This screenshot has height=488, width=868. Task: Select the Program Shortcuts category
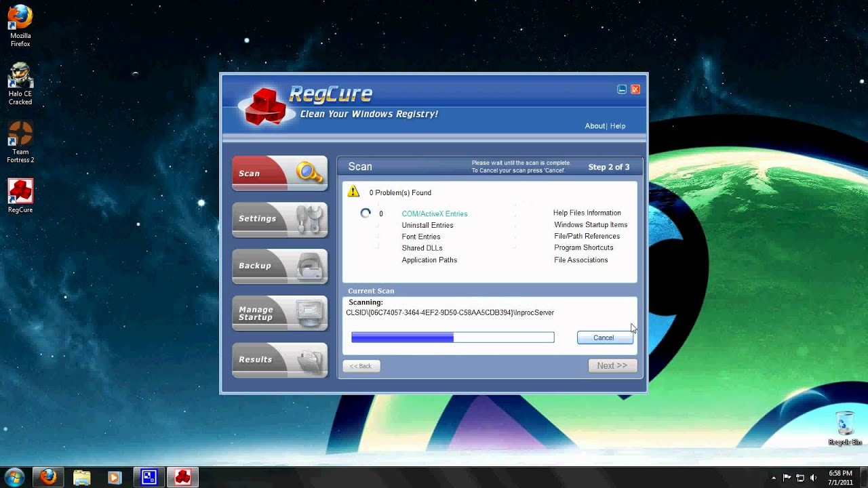tap(584, 248)
